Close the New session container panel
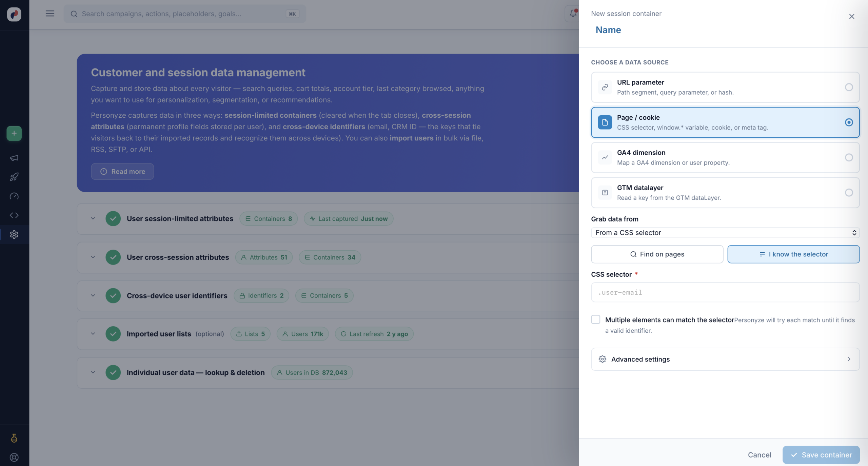The height and width of the screenshot is (466, 868). coord(851,16)
